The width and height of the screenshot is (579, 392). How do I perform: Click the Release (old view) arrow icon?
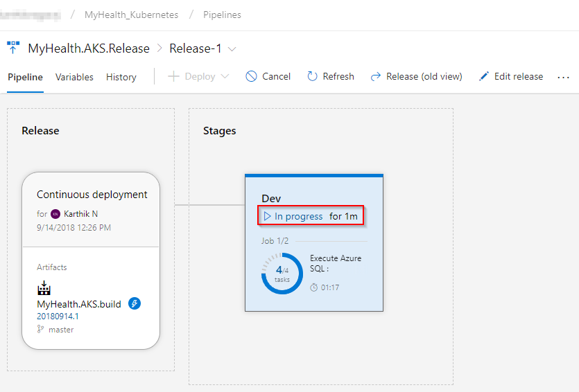click(376, 76)
